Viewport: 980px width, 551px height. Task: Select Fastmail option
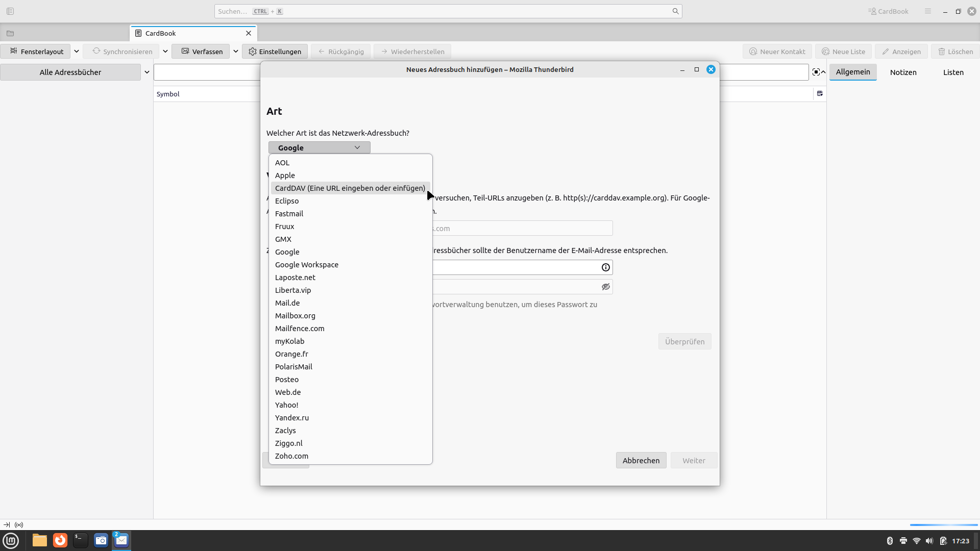pyautogui.click(x=351, y=214)
